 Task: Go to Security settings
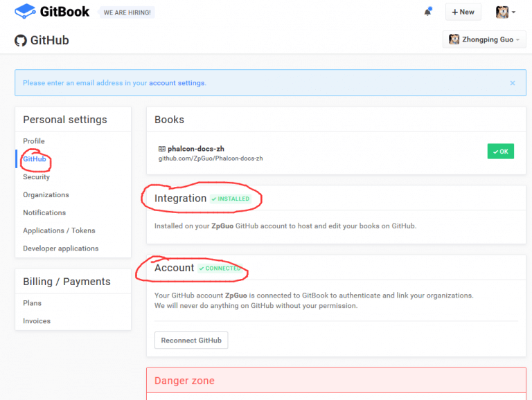click(x=37, y=177)
